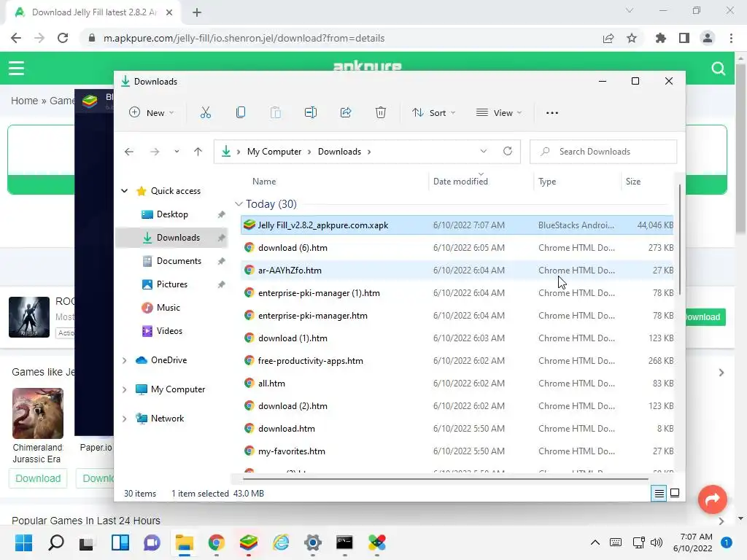The image size is (747, 560).
Task: Switch to details view icon in status bar
Action: coord(659,494)
